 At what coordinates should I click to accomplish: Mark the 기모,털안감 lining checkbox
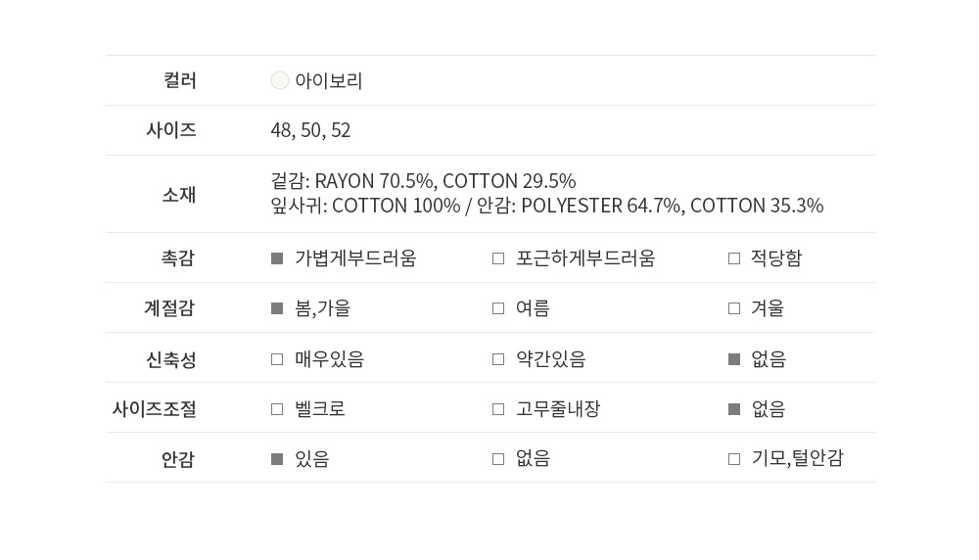pos(734,459)
